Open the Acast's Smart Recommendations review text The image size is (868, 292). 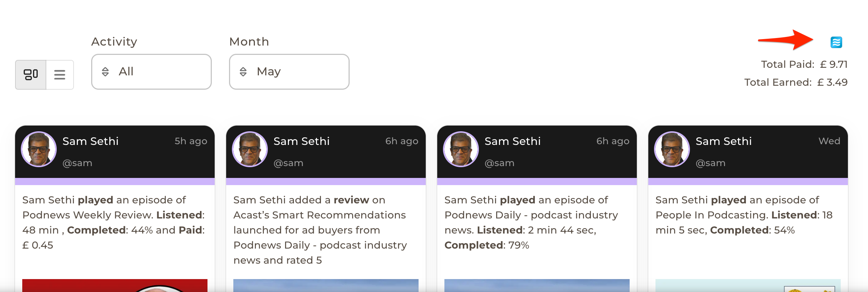tap(320, 230)
